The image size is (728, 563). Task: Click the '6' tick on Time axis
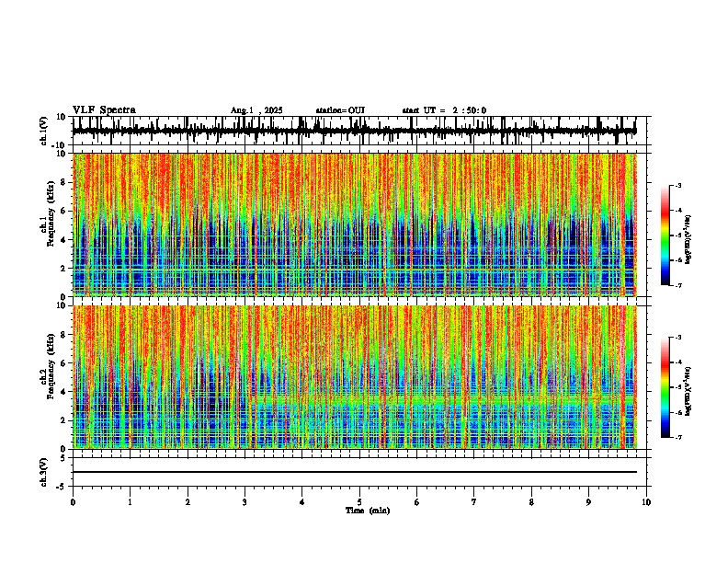tap(417, 502)
